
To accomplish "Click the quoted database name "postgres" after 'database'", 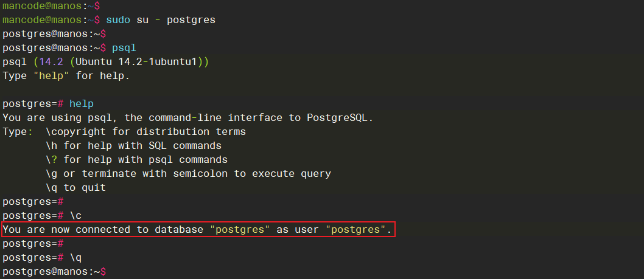I will (240, 230).
